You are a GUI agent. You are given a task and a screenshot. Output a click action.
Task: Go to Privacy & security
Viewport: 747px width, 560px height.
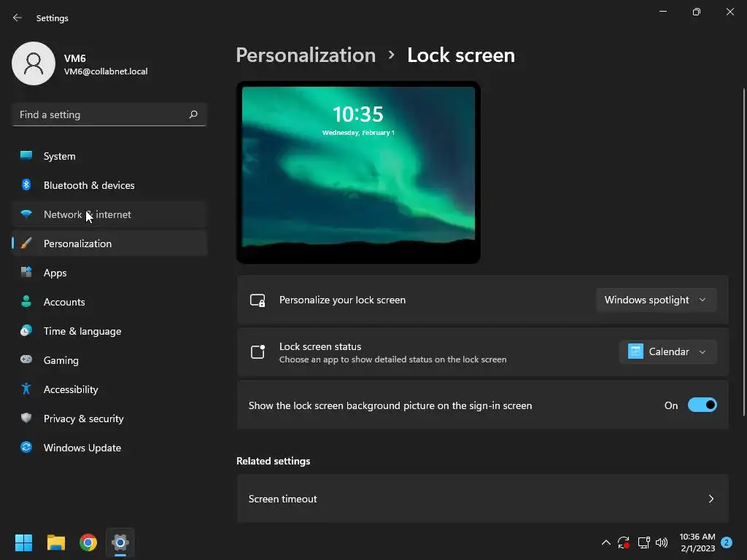pyautogui.click(x=109, y=419)
